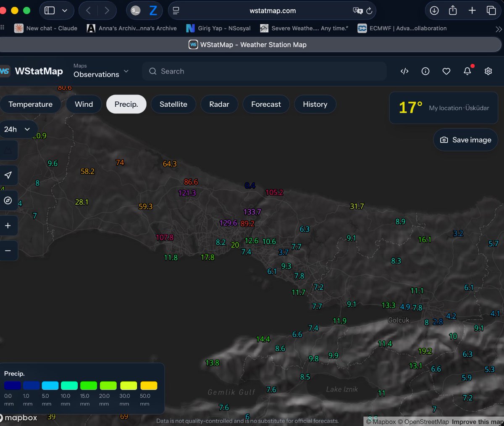Click the 133.7 station value on map

252,212
